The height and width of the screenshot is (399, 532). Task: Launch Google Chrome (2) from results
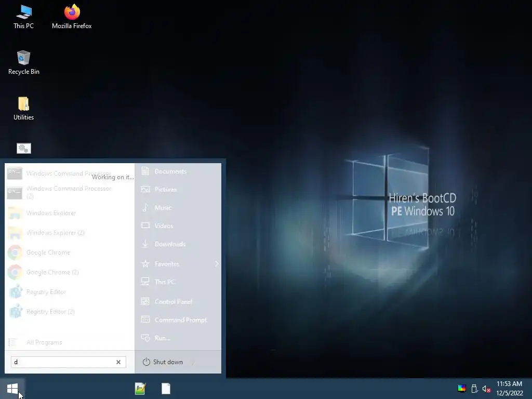pos(70,272)
